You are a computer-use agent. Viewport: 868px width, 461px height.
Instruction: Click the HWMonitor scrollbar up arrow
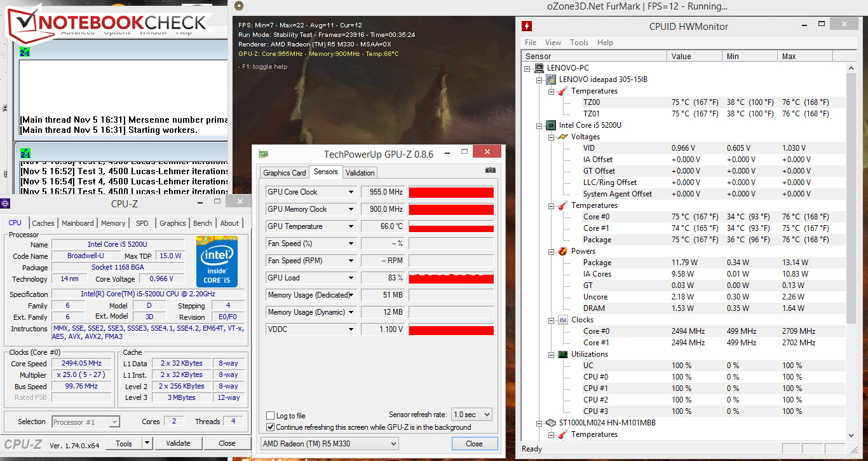[851, 67]
